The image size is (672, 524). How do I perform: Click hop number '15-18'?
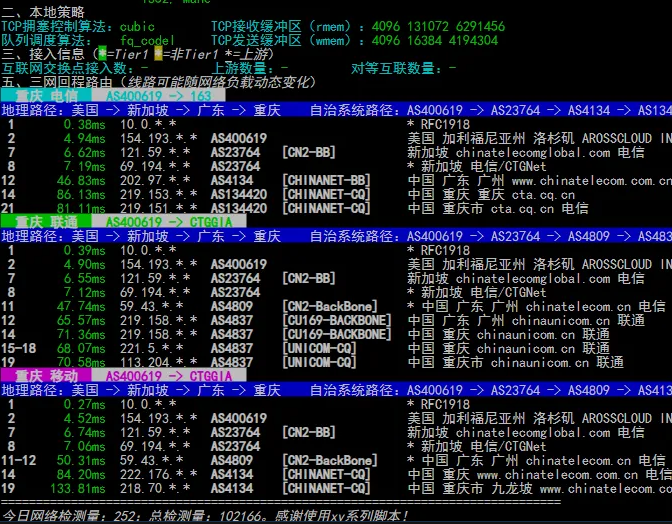tap(18, 348)
